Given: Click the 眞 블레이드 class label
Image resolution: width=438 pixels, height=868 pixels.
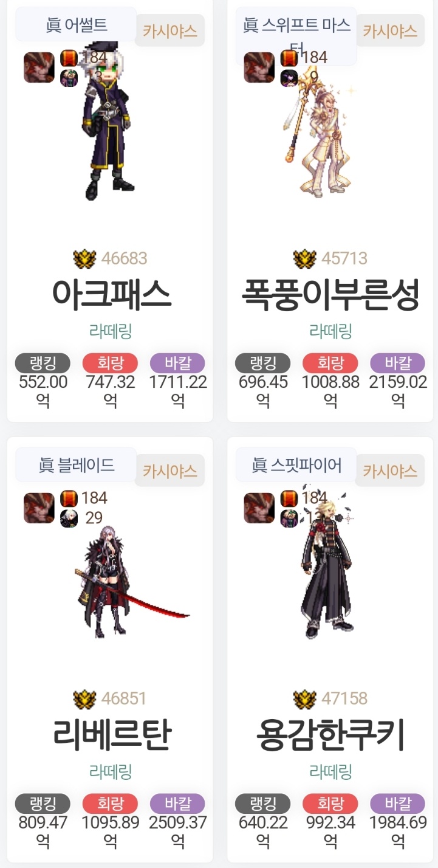Looking at the screenshot, I should pos(76,465).
